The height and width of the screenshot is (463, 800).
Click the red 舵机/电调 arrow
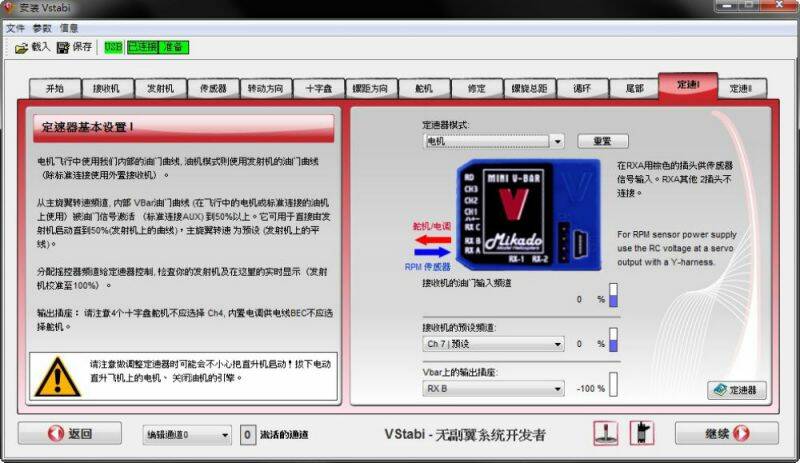pyautogui.click(x=433, y=239)
